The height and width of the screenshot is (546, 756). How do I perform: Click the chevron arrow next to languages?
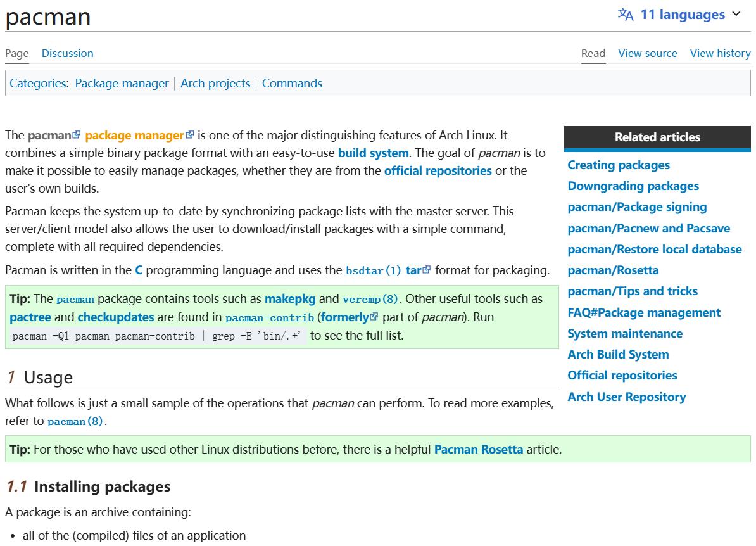point(736,14)
